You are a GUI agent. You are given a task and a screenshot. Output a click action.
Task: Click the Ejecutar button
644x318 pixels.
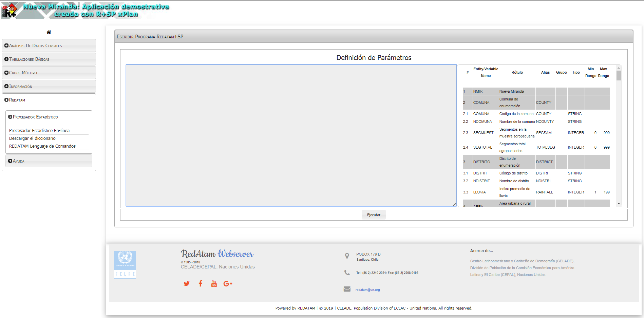(x=374, y=215)
